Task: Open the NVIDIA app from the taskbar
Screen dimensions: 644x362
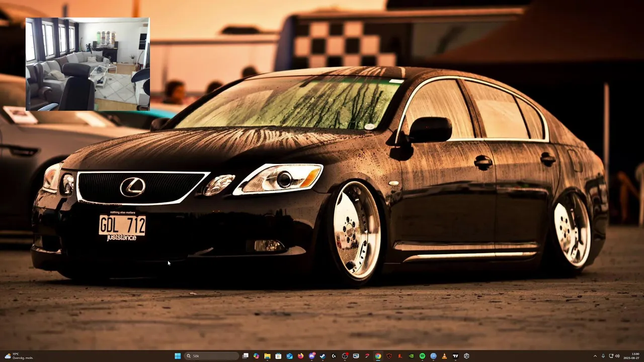Action: [x=411, y=356]
